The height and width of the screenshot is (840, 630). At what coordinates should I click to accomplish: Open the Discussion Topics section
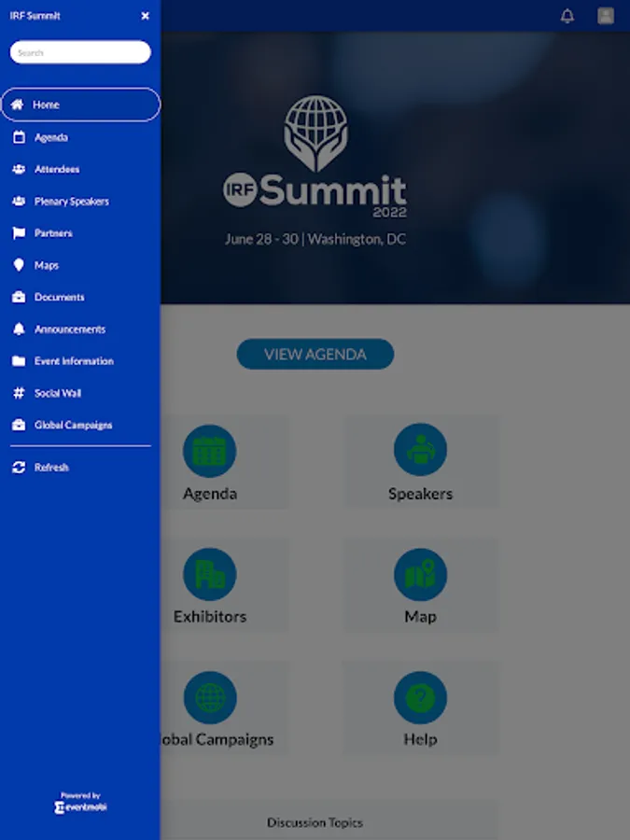coord(315,821)
